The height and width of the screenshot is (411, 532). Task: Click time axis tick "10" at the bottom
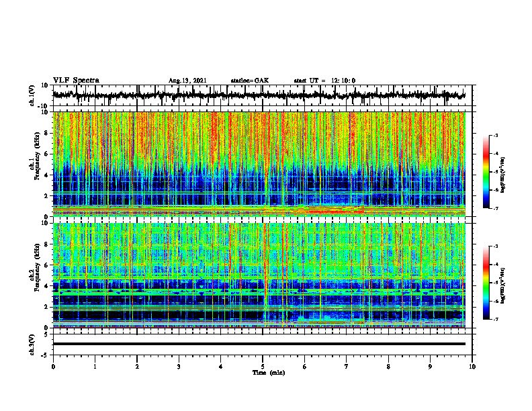(472, 367)
